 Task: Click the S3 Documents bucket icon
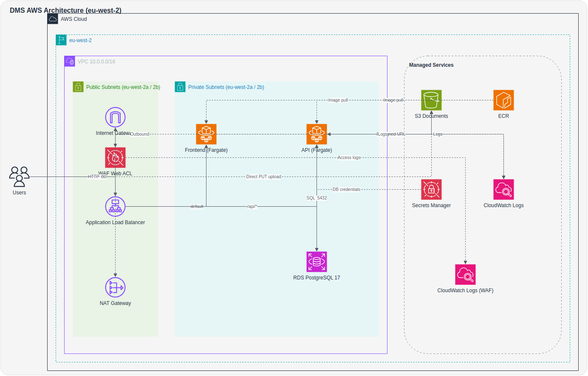431,100
